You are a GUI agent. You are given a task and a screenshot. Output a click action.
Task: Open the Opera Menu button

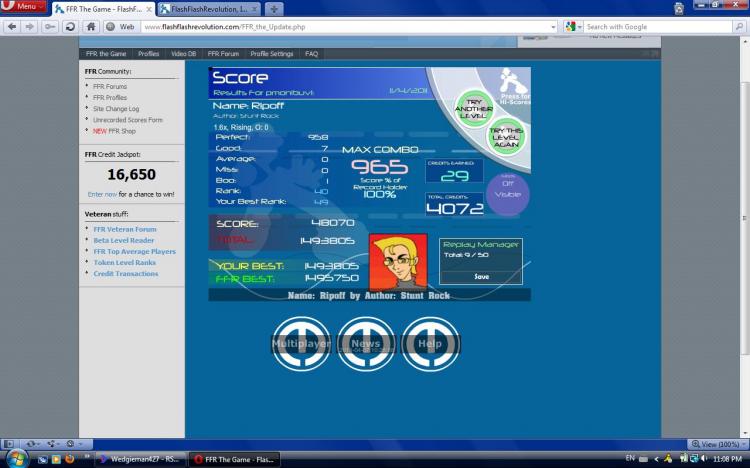[x=23, y=6]
